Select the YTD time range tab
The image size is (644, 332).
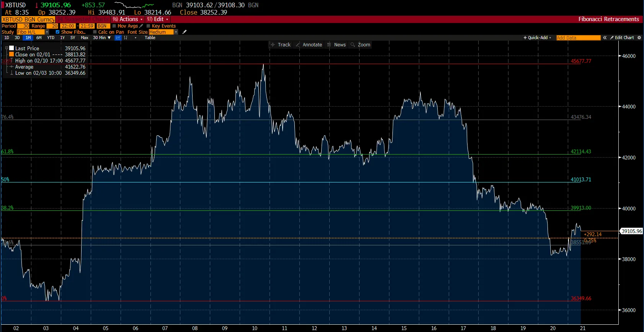click(51, 38)
